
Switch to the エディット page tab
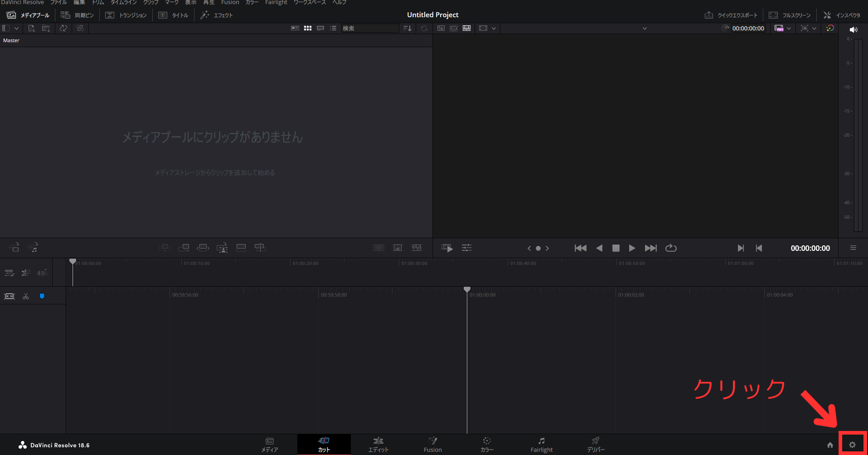(x=378, y=444)
